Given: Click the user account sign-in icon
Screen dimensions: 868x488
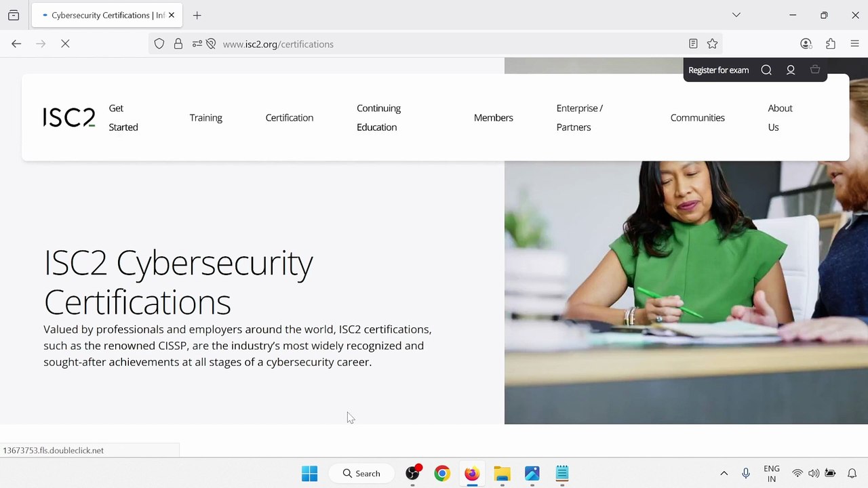Looking at the screenshot, I should (791, 70).
